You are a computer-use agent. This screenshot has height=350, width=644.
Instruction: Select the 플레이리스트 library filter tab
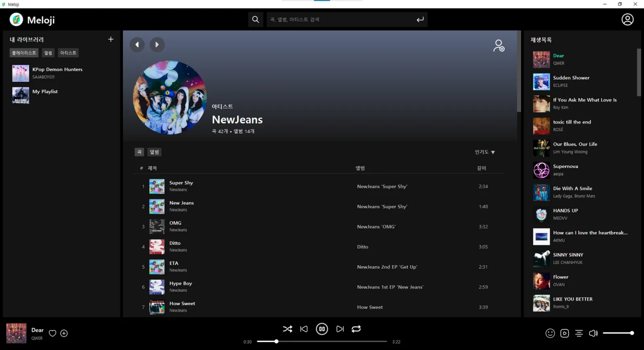(x=24, y=53)
